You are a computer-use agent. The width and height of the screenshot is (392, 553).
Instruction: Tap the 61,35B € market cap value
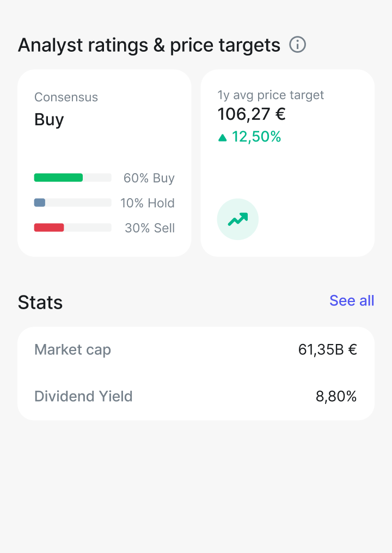click(x=328, y=349)
